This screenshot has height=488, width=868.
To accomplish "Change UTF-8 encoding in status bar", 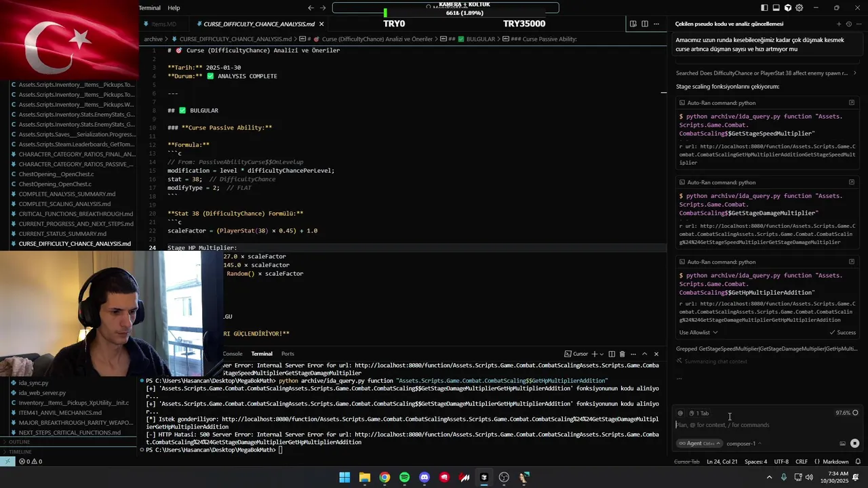I will 781,462.
